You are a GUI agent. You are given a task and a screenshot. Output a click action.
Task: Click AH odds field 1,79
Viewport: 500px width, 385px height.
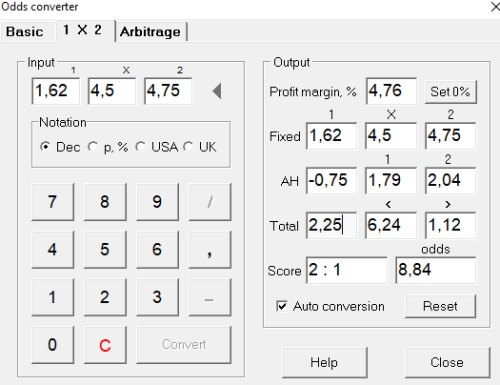click(391, 180)
